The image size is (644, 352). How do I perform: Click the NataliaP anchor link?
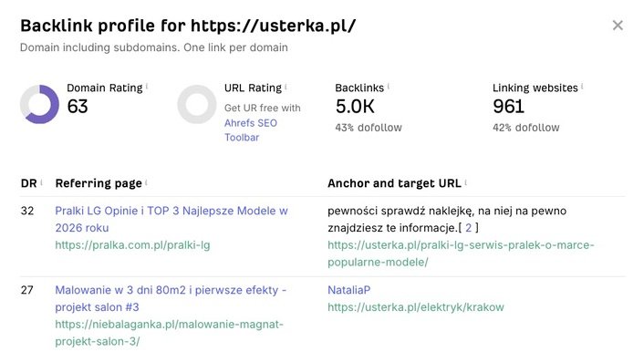pyautogui.click(x=348, y=290)
